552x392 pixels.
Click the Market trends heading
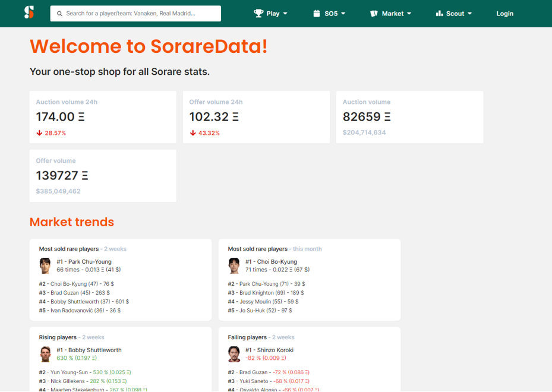[x=72, y=222]
